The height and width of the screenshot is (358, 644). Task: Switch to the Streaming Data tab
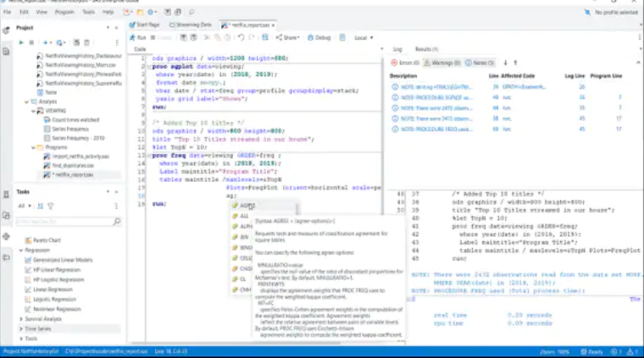point(191,25)
